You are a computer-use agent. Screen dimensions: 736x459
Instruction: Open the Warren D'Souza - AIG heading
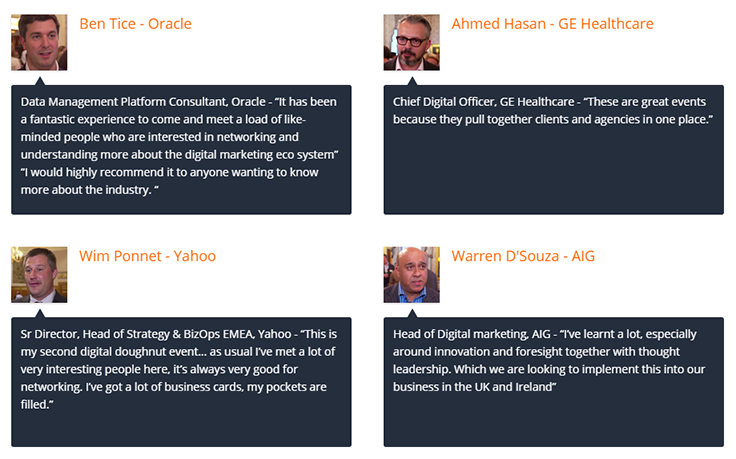point(523,256)
